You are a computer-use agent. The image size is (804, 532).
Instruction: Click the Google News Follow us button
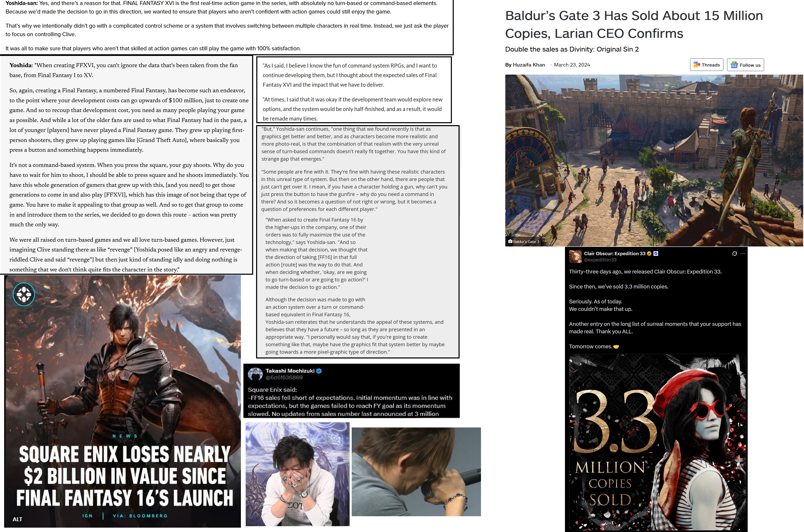pos(745,65)
